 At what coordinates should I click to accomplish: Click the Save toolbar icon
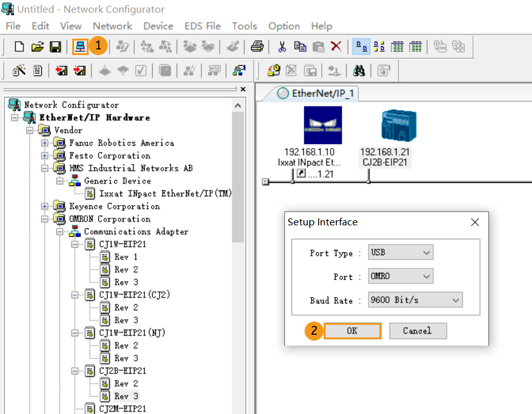pyautogui.click(x=56, y=46)
